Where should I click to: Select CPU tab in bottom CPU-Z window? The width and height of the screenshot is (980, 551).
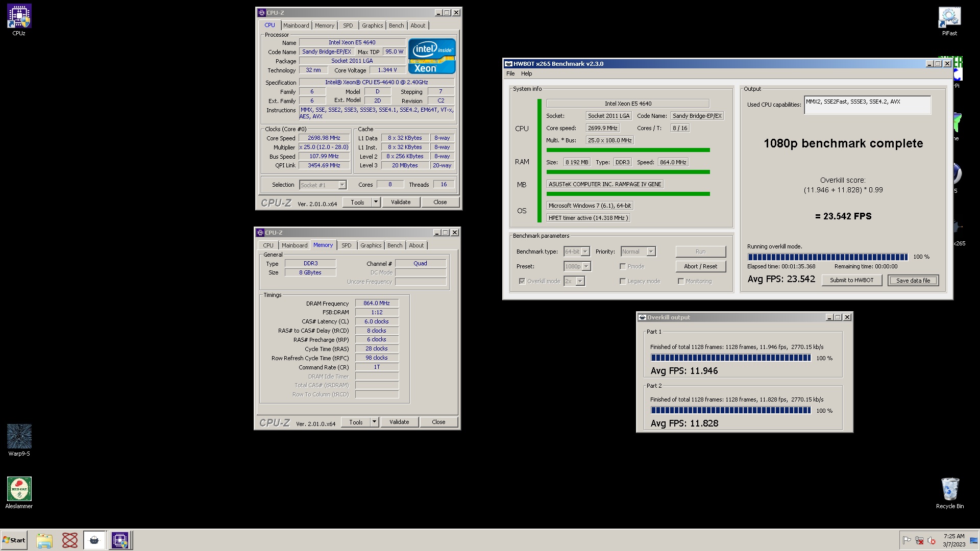point(268,245)
